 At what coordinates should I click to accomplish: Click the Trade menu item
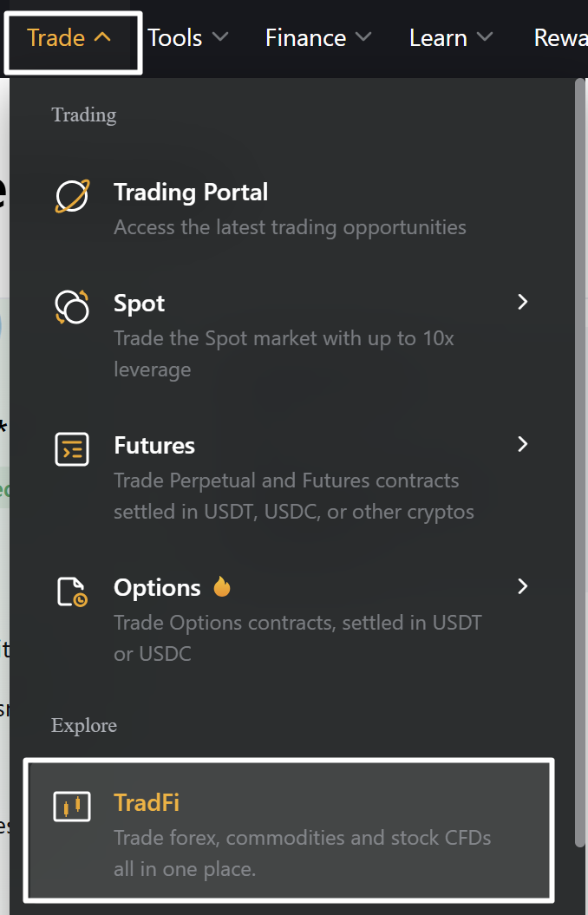point(56,37)
